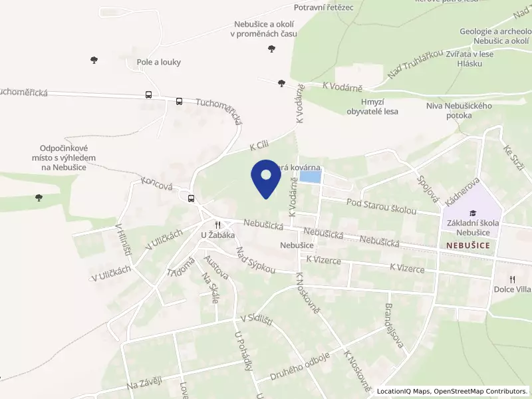Select the Hmyzí obyvatelé lesa label

[x=372, y=106]
